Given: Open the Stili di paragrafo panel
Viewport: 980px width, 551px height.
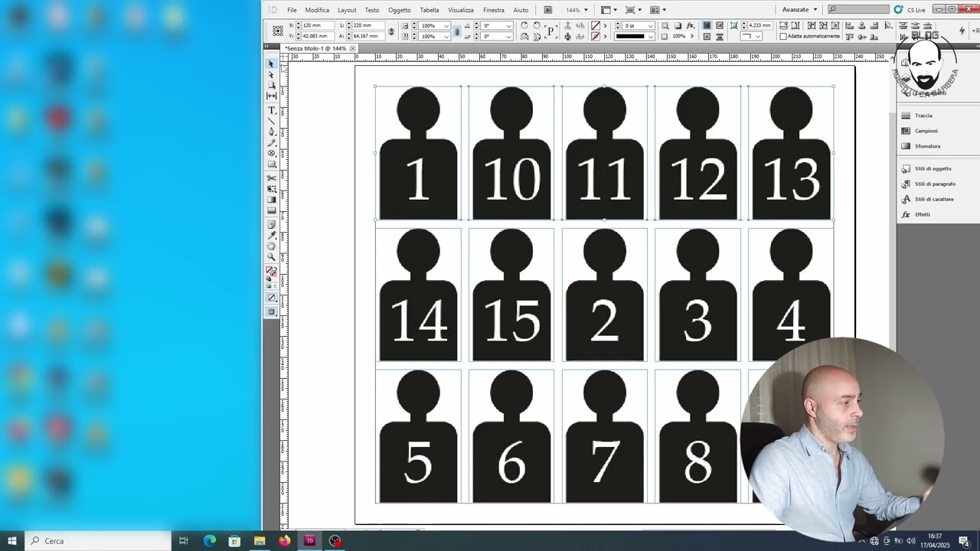Looking at the screenshot, I should [x=935, y=184].
